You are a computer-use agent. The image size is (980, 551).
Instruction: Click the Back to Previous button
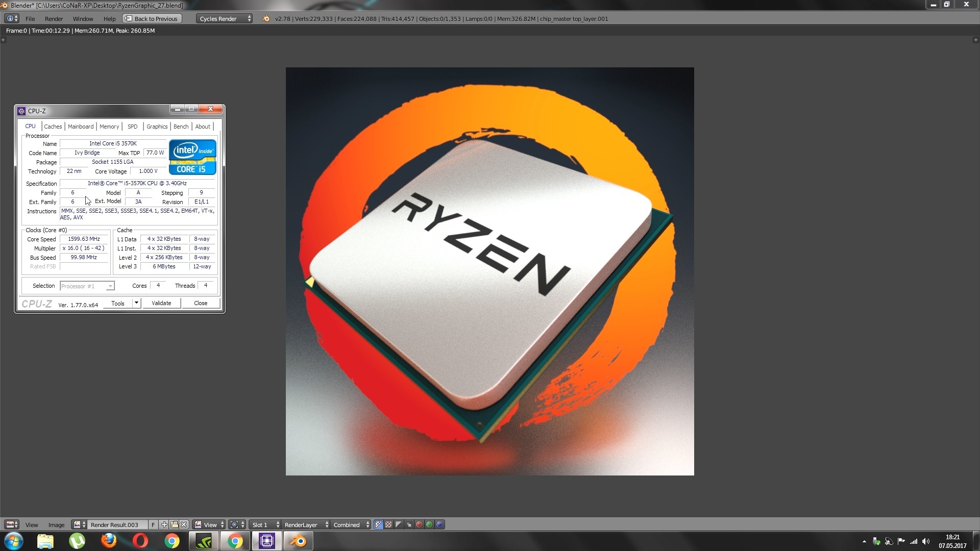152,18
